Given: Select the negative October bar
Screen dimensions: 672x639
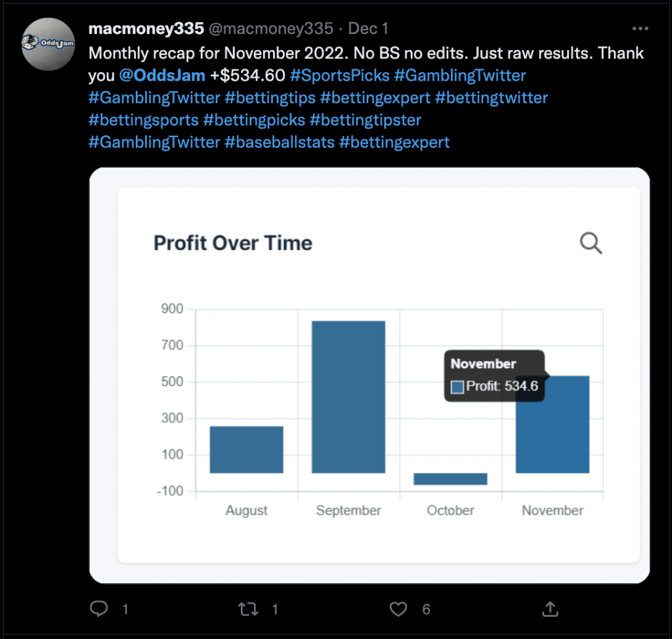Looking at the screenshot, I should tap(450, 479).
